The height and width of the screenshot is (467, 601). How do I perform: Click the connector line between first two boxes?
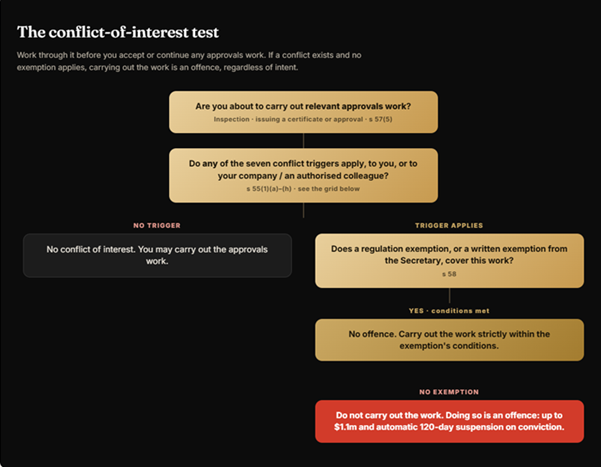304,141
